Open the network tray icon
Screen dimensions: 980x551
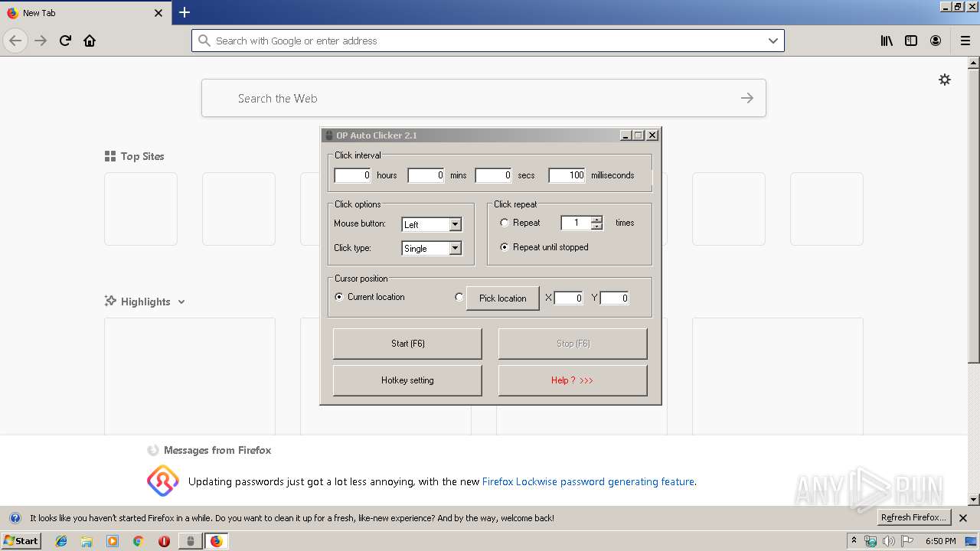point(871,541)
